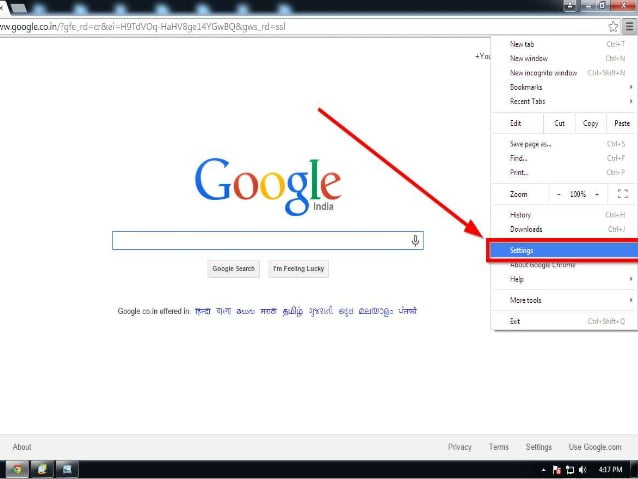
Task: Bookmark this page with the star icon
Action: [x=613, y=27]
